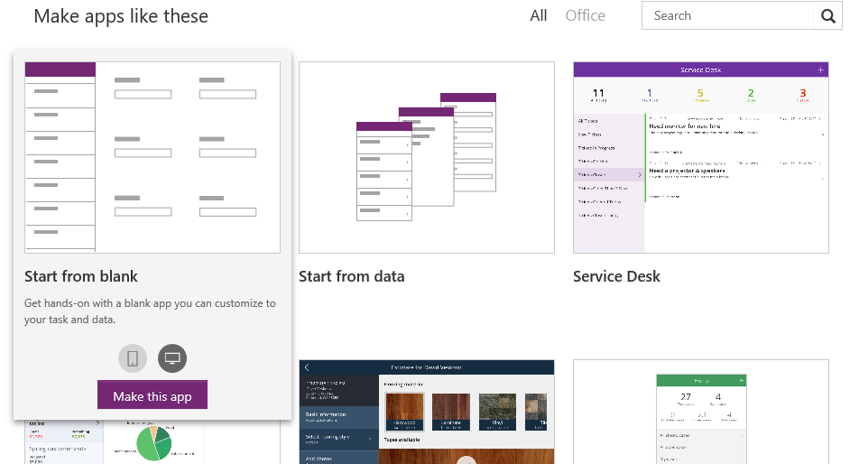868x464 pixels.
Task: Click the back arrow in the estimator template
Action: (307, 367)
